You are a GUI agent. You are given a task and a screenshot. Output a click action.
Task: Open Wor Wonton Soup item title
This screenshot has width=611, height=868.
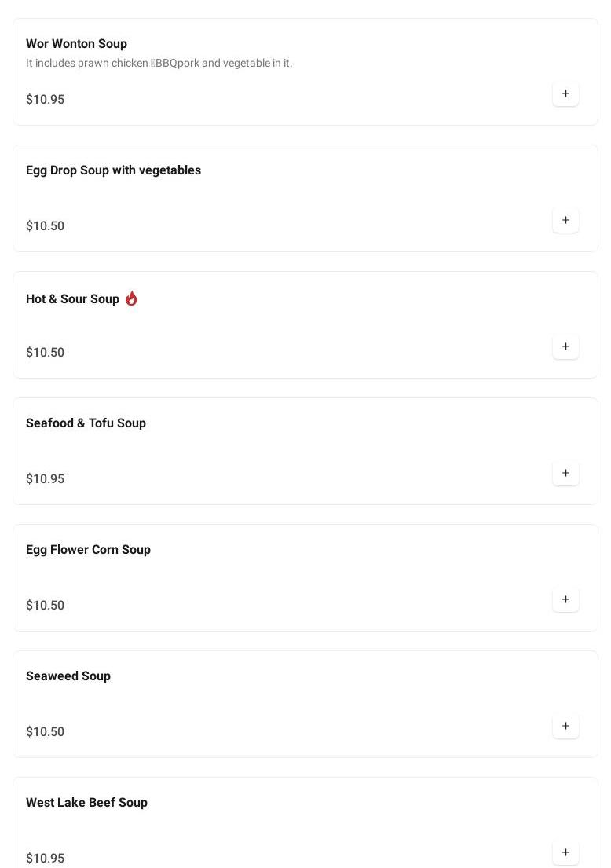76,44
